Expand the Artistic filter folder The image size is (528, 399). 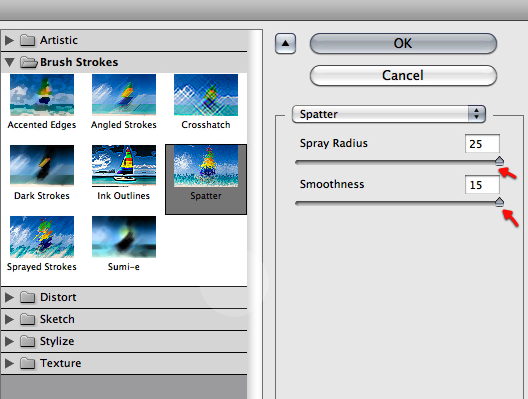tap(9, 40)
